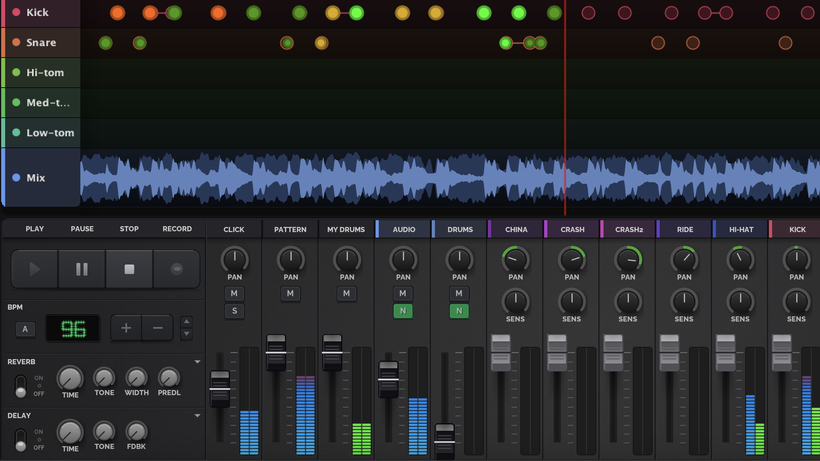Click the Reverb TIME knob

tap(70, 378)
